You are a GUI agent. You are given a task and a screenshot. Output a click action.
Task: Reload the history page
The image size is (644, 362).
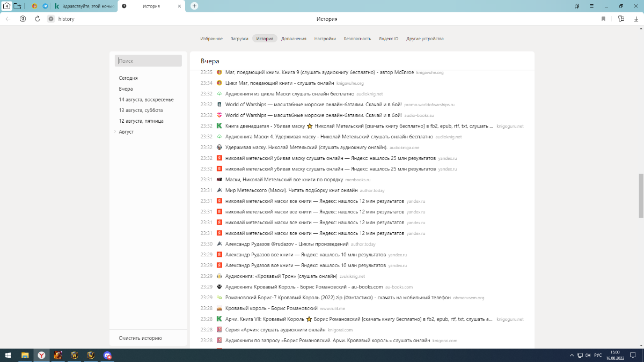(x=38, y=19)
